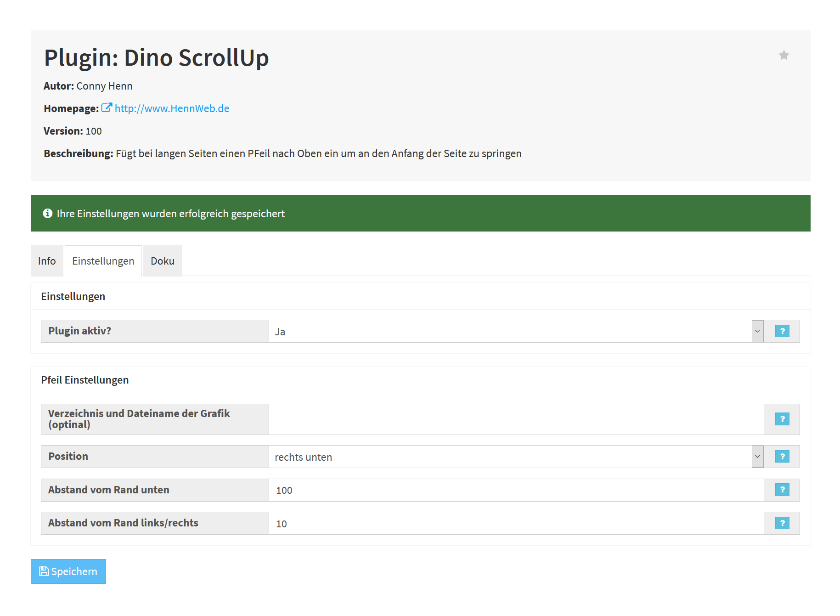This screenshot has height=616, width=840.
Task: Click the favorite star icon
Action: click(784, 55)
